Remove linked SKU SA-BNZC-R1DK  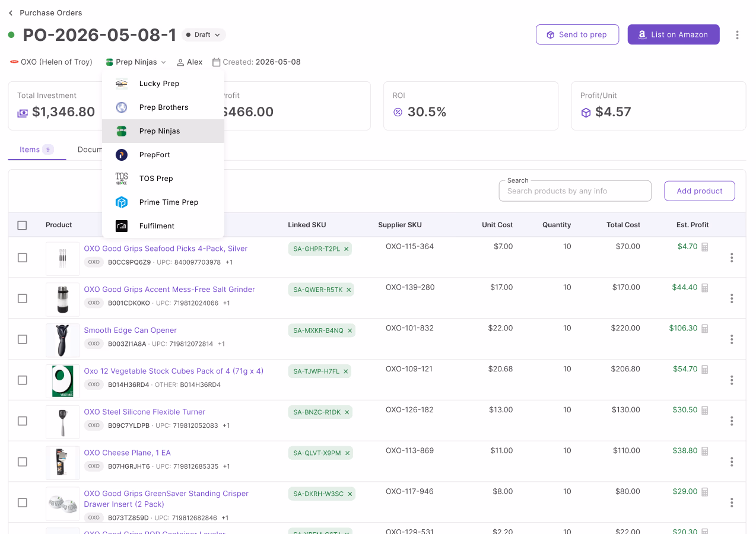347,412
